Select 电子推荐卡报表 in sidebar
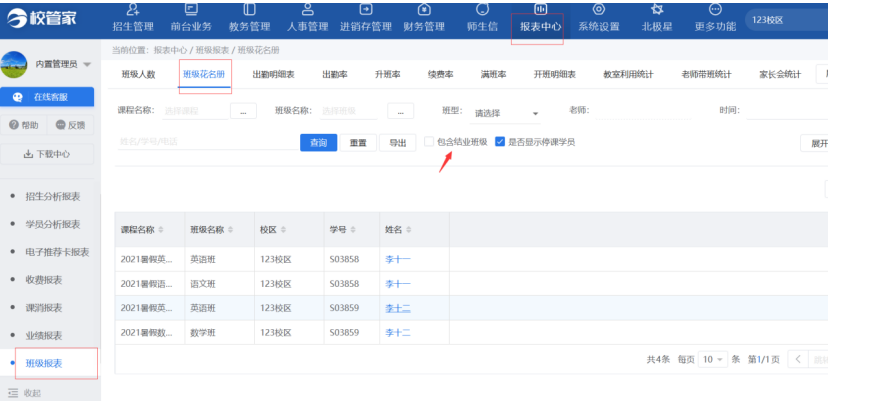This screenshot has height=406, width=890. pyautogui.click(x=57, y=252)
